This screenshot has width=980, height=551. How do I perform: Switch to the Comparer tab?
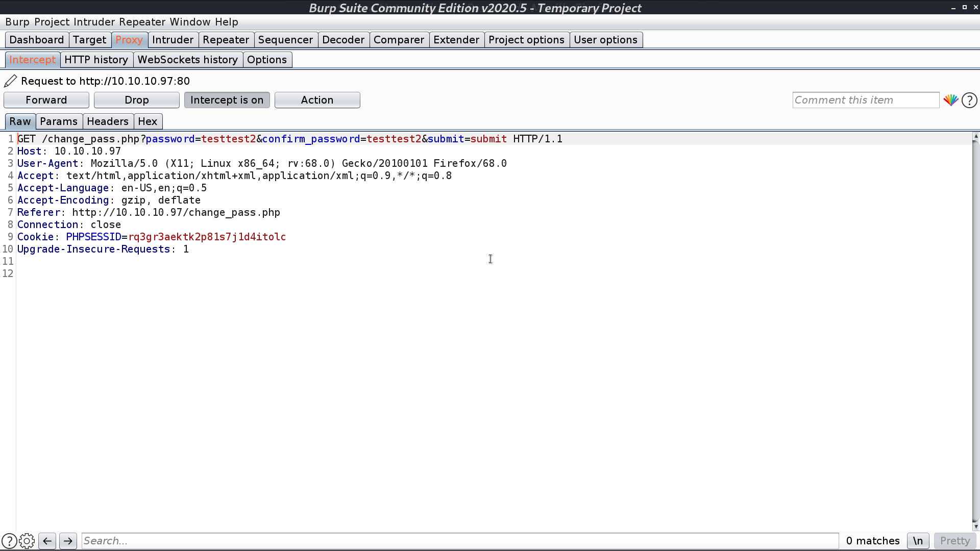coord(399,40)
